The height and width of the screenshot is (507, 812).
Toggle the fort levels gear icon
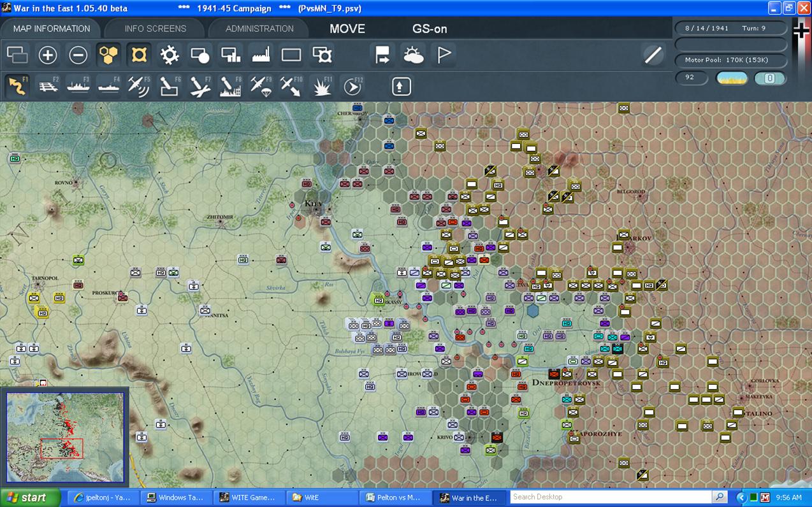point(170,55)
